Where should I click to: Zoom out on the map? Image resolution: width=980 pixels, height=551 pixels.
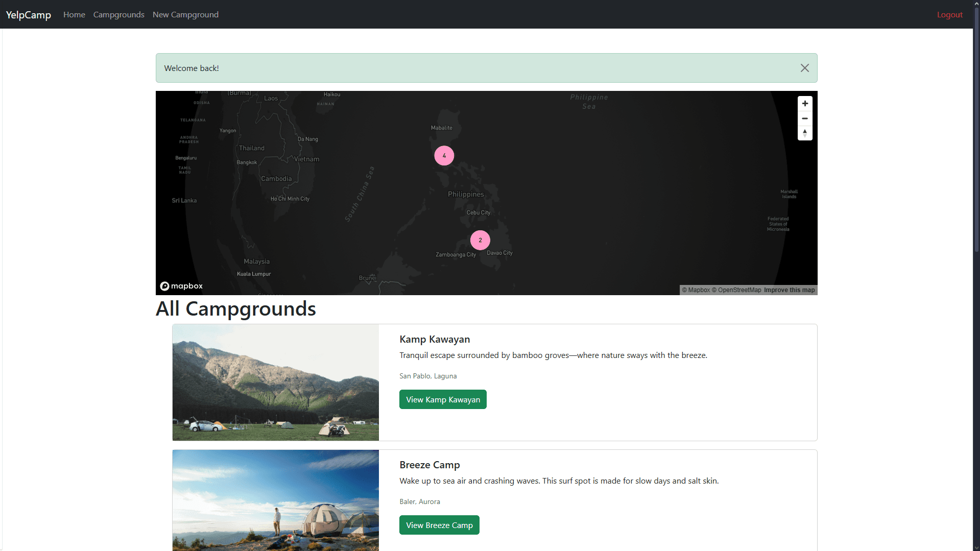coord(805,118)
